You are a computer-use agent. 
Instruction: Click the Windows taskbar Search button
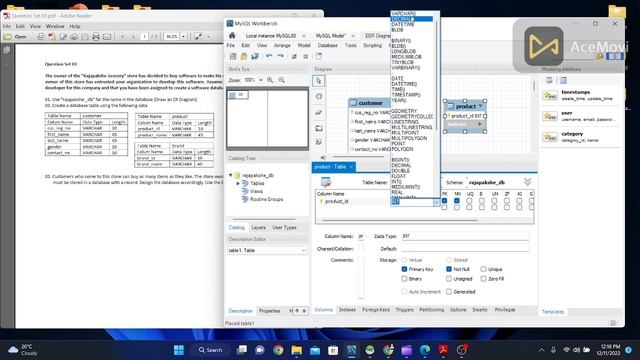click(210, 350)
